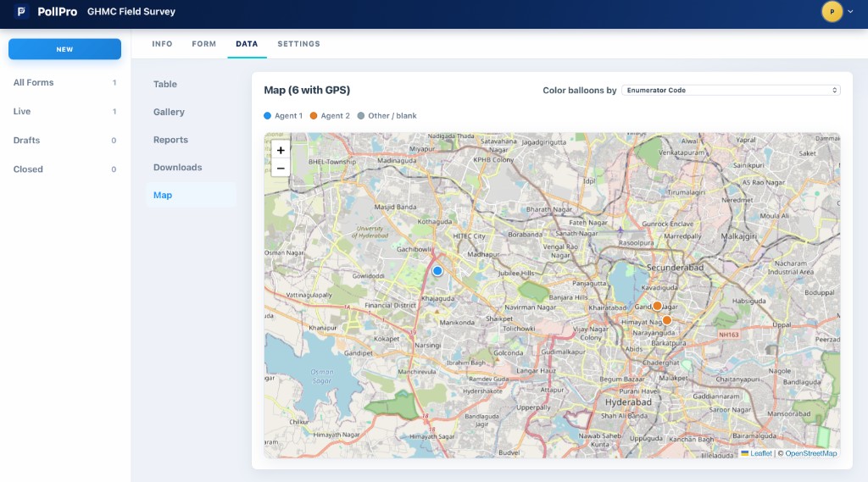This screenshot has height=482, width=868.
Task: Click the Other / blank legend swatch
Action: coord(361,116)
